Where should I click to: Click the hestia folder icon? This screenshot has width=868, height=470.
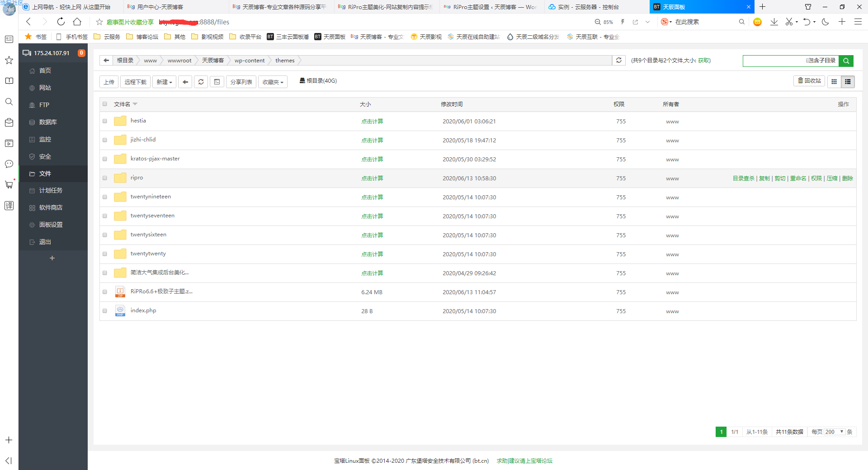[120, 121]
